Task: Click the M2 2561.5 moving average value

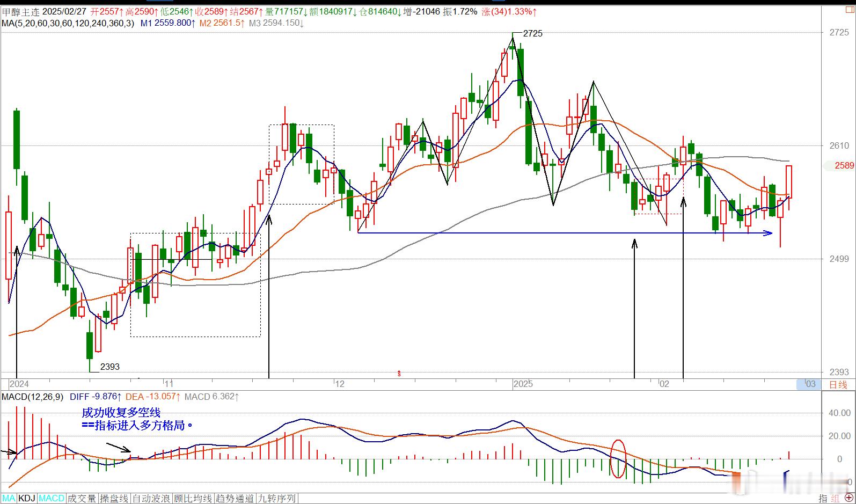Action: coord(222,23)
